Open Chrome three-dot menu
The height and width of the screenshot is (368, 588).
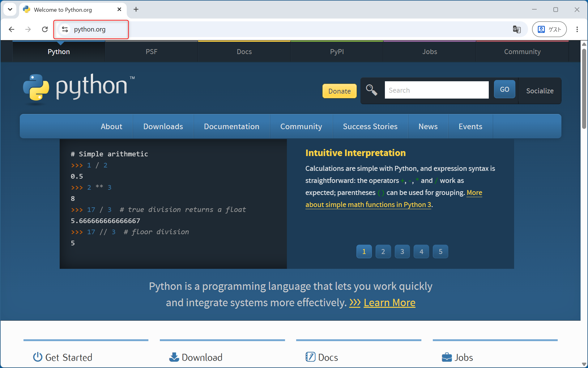(577, 29)
